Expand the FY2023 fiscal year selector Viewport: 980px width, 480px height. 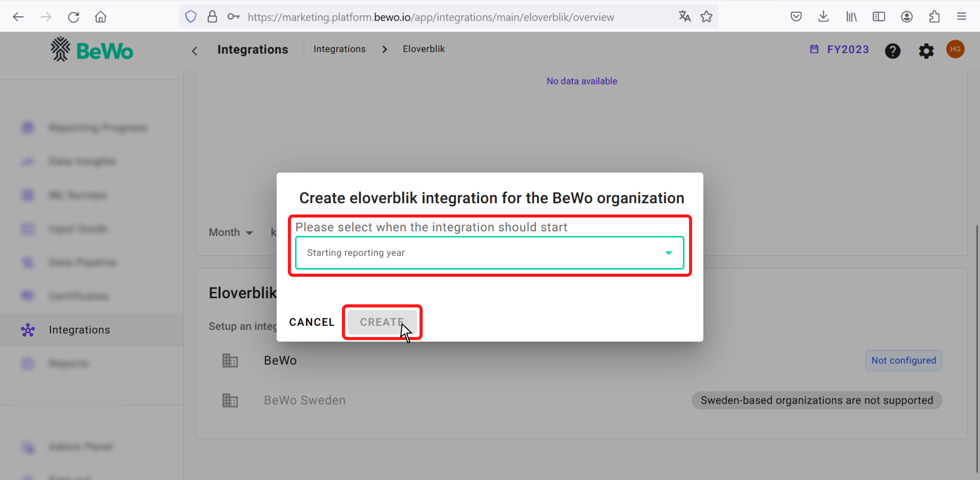840,49
